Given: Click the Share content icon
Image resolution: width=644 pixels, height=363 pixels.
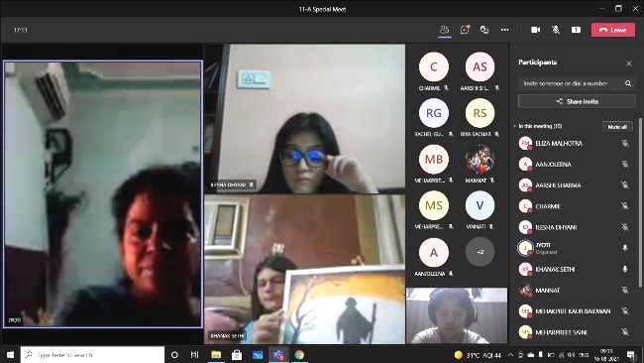Looking at the screenshot, I should pos(576,30).
